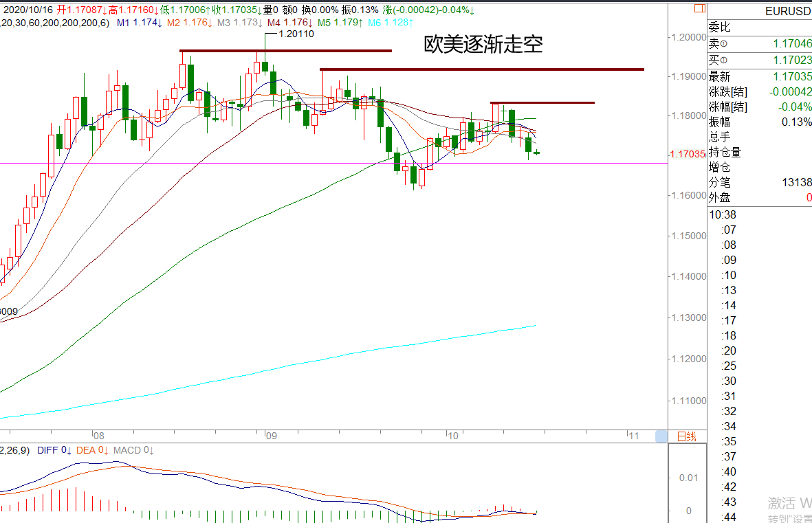This screenshot has height=523, width=812.
Task: Click the M2 1.176 moving average label
Action: pyautogui.click(x=190, y=23)
